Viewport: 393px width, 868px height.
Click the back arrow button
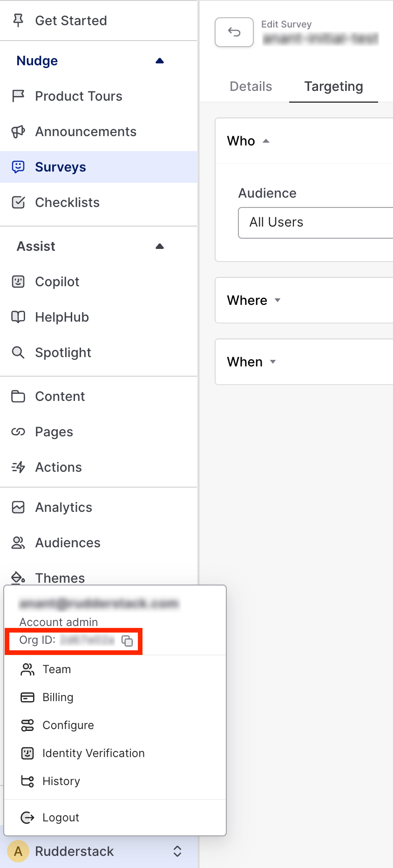pos(234,32)
